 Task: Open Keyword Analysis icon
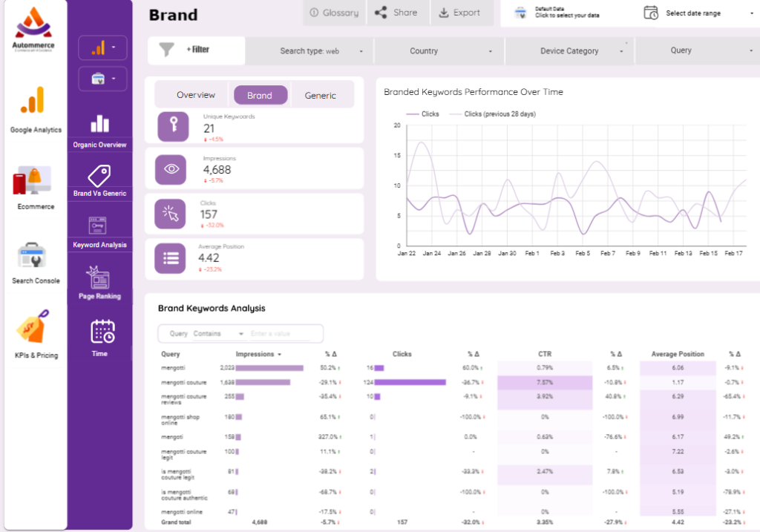point(98,226)
